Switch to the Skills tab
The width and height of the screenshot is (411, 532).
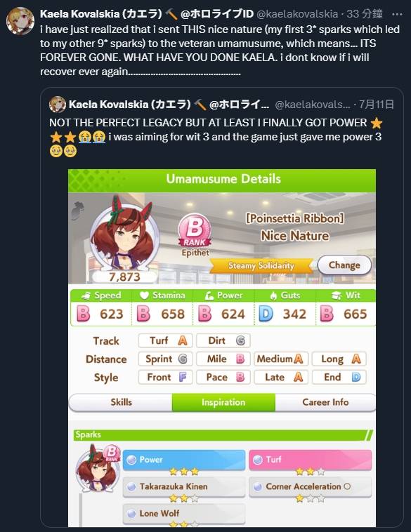(x=121, y=402)
